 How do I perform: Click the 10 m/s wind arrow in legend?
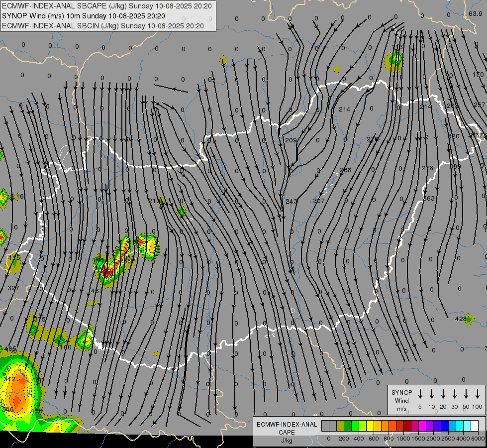point(432,394)
